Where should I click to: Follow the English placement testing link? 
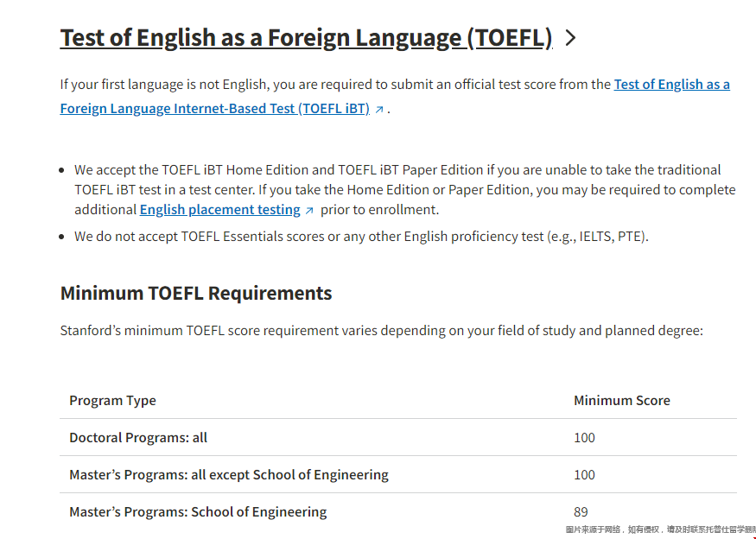(219, 210)
